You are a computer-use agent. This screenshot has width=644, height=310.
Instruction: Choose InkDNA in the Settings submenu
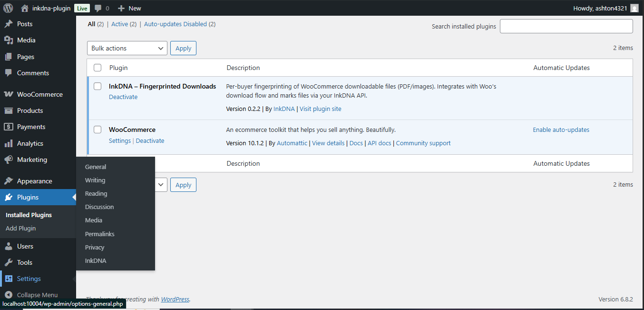(96, 260)
